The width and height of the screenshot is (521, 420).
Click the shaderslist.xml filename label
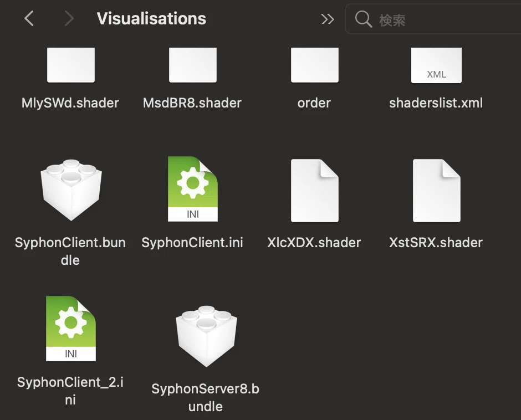click(x=436, y=103)
